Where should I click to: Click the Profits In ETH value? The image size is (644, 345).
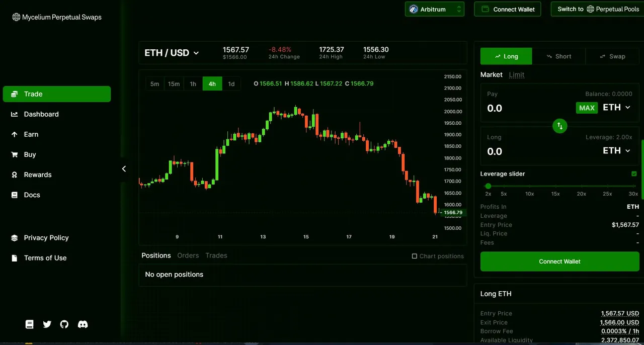(x=633, y=207)
